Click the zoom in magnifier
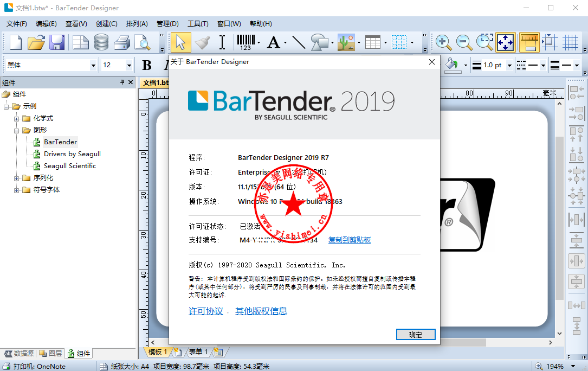The width and height of the screenshot is (588, 371). point(443,42)
